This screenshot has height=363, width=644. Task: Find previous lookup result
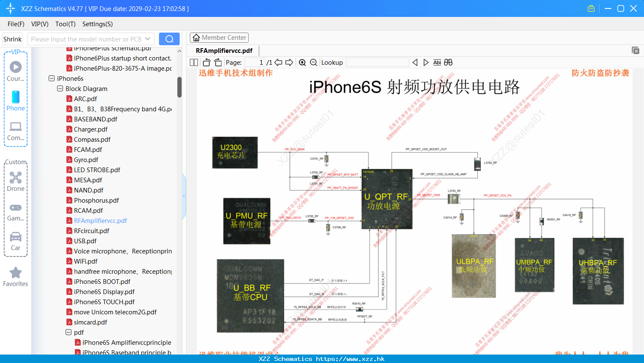[415, 62]
